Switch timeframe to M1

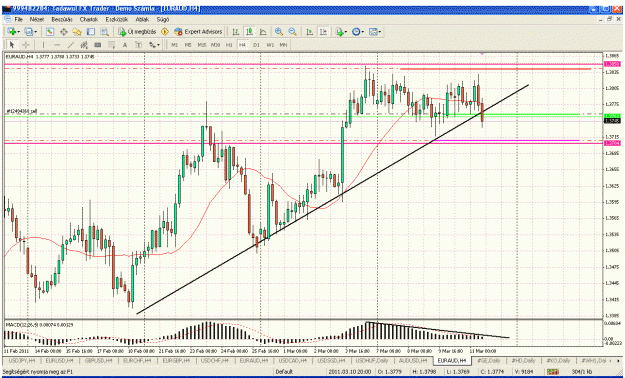[175, 45]
